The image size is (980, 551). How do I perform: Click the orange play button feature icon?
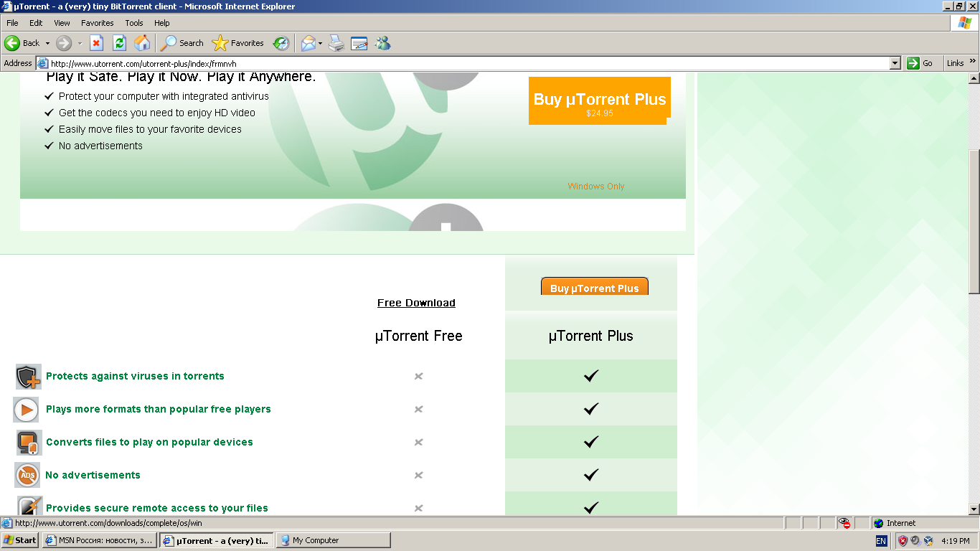26,410
